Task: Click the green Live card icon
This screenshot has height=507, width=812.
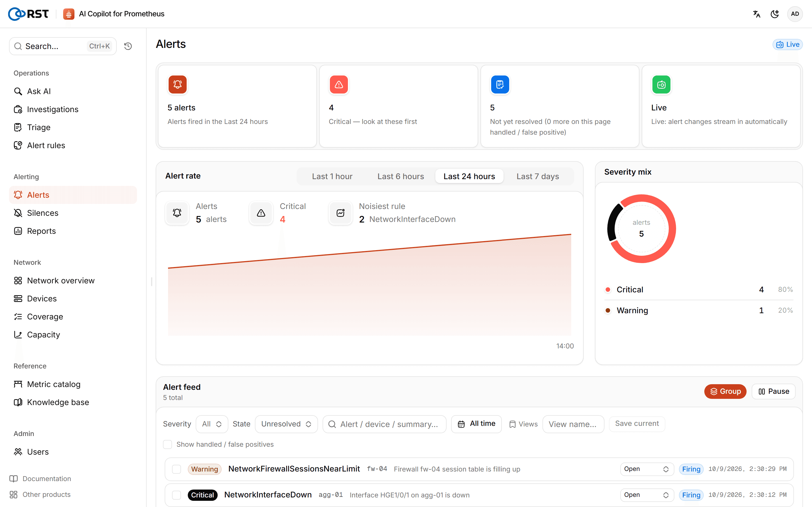Action: pyautogui.click(x=661, y=84)
